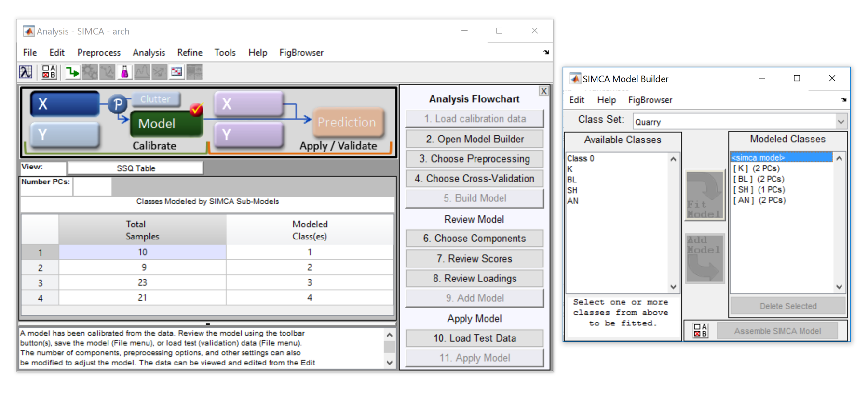
Task: Click the magenta flask toolbar icon
Action: [124, 72]
